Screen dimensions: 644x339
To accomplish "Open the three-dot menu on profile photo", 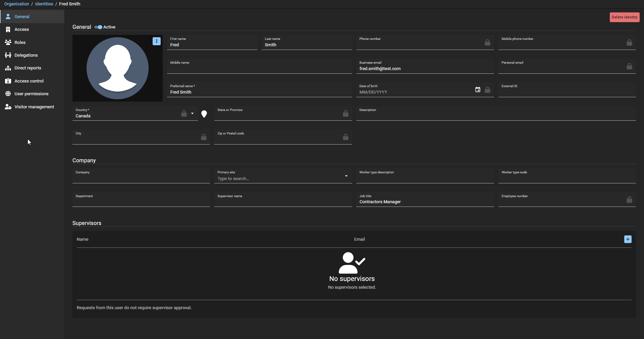I will click(157, 41).
